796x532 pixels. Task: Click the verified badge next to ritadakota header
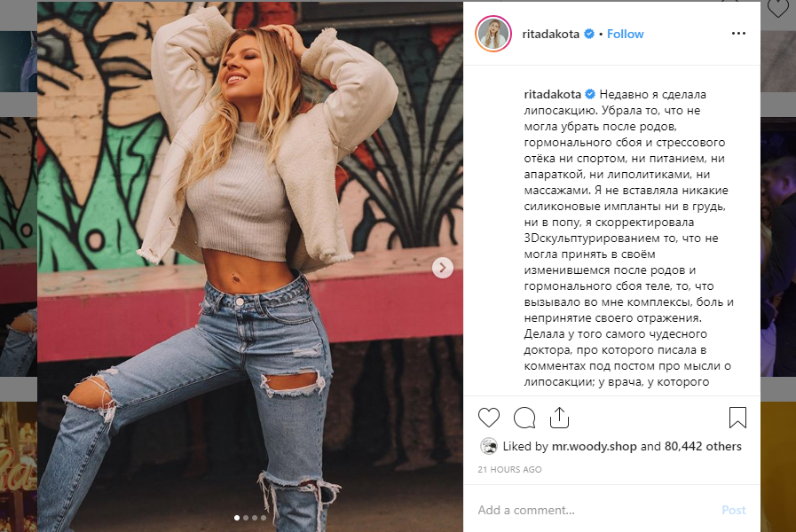(589, 34)
